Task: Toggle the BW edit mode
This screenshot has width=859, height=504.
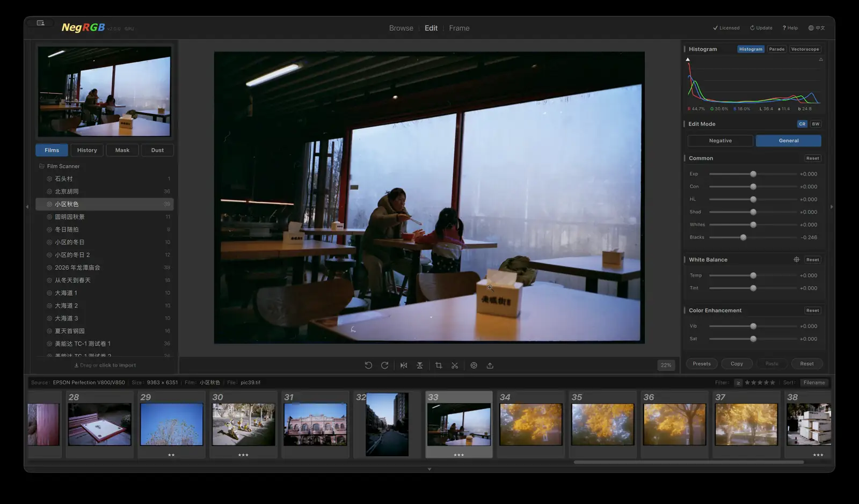Action: pos(816,124)
